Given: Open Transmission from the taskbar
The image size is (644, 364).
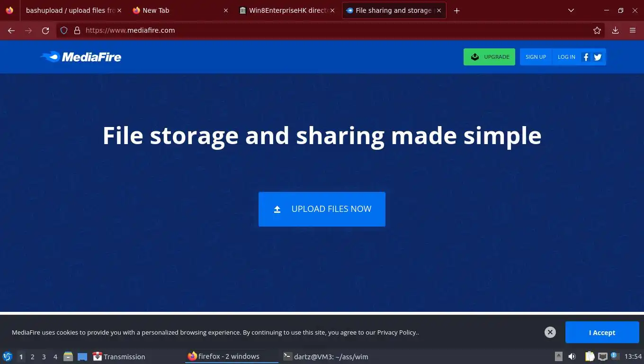Looking at the screenshot, I should click(119, 356).
